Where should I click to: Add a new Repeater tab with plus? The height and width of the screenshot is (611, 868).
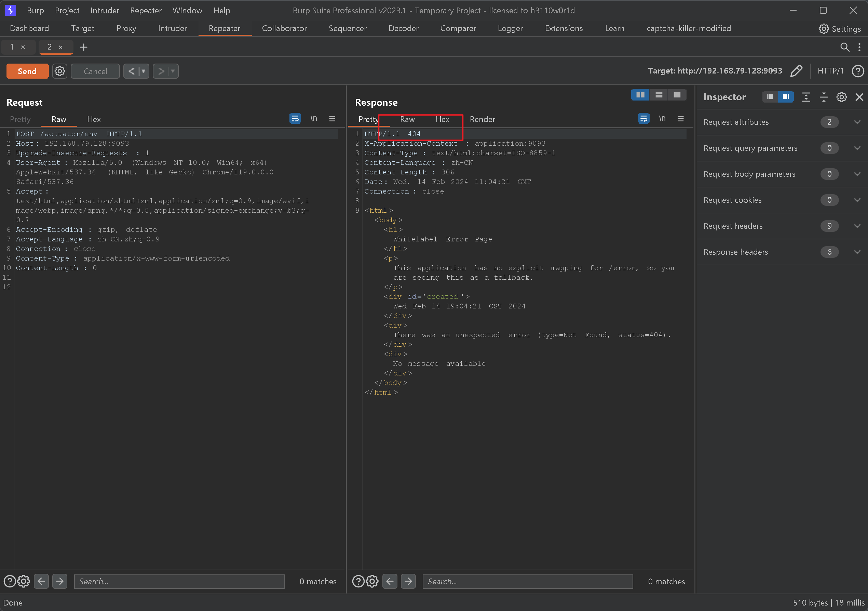pyautogui.click(x=84, y=47)
